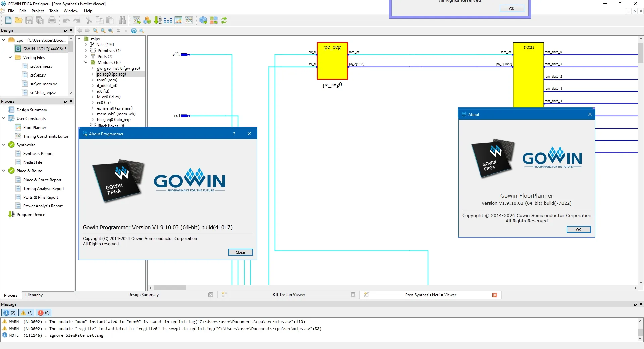This screenshot has width=644, height=349.
Task: Click the Run Synthesis blue block icon
Action: [x=203, y=20]
